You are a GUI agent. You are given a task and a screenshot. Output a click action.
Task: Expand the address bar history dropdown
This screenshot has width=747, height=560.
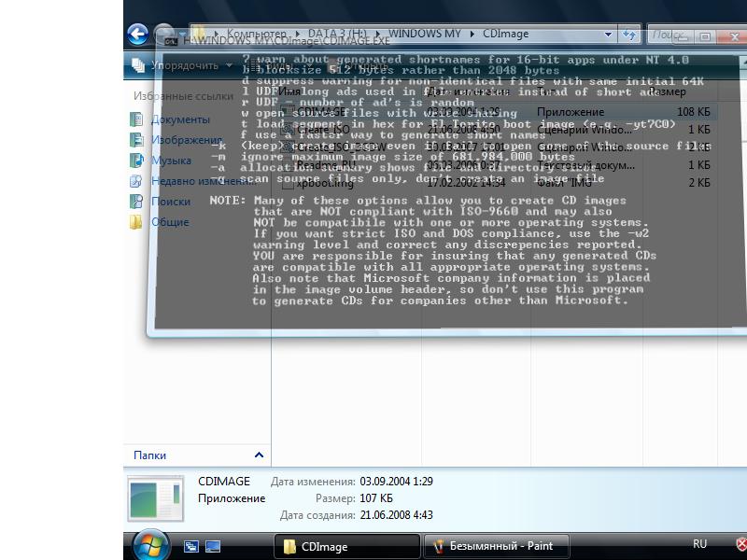pos(608,35)
